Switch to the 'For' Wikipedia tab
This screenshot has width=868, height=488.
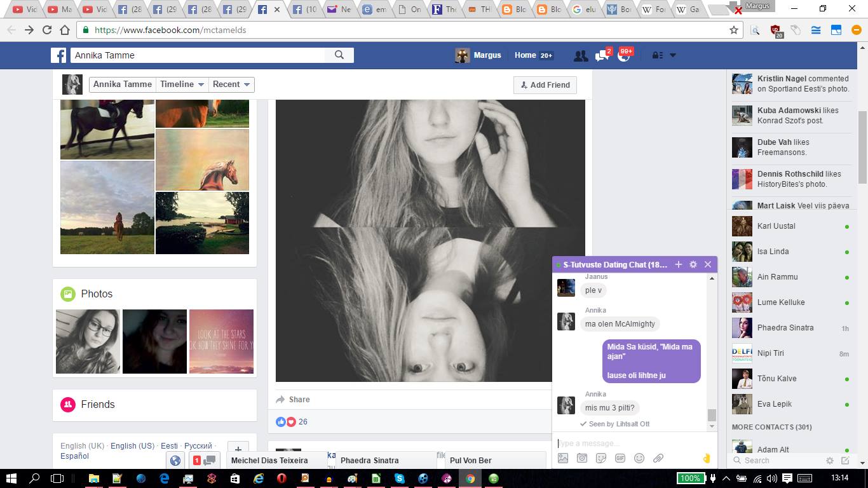click(x=653, y=10)
